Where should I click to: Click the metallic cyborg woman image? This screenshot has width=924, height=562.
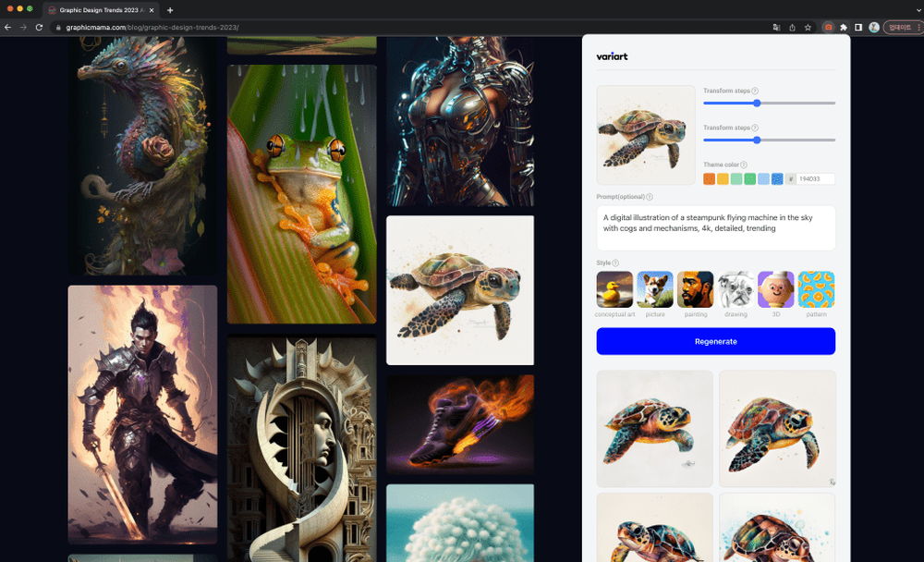(x=460, y=121)
